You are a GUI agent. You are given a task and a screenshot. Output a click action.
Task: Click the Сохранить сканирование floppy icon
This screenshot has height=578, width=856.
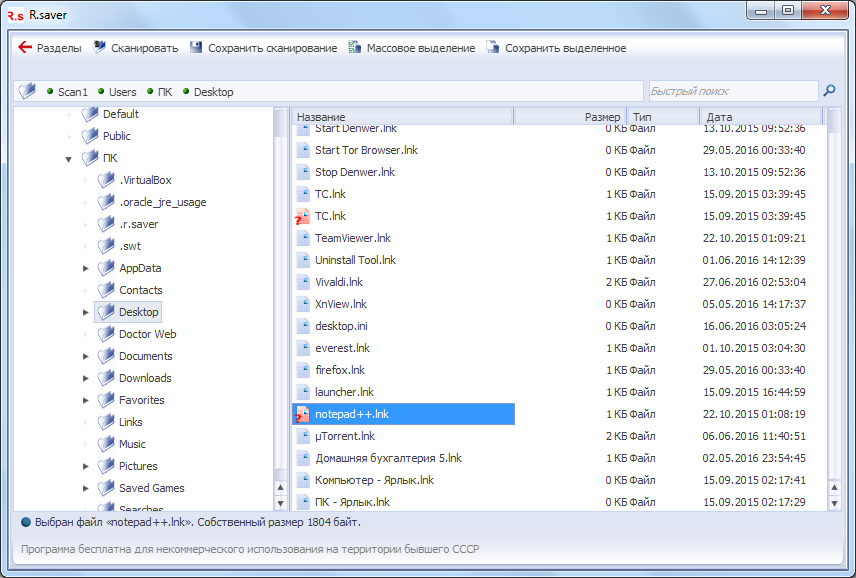tap(196, 48)
